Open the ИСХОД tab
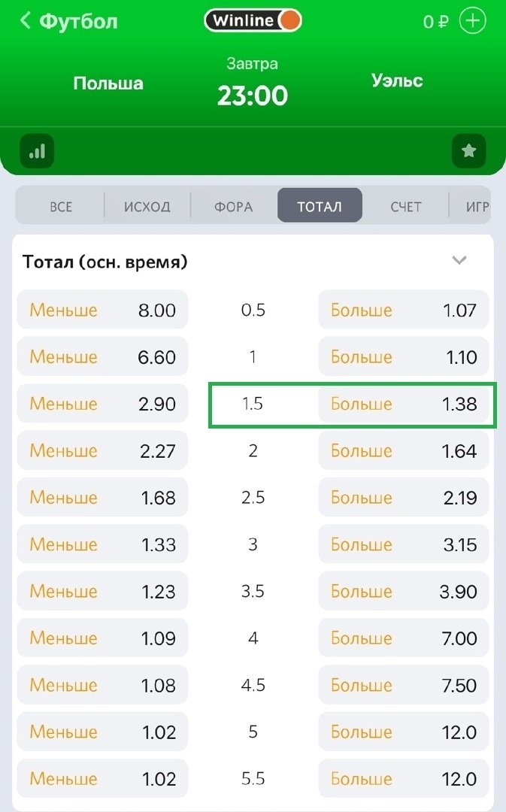The height and width of the screenshot is (812, 506). (x=147, y=206)
